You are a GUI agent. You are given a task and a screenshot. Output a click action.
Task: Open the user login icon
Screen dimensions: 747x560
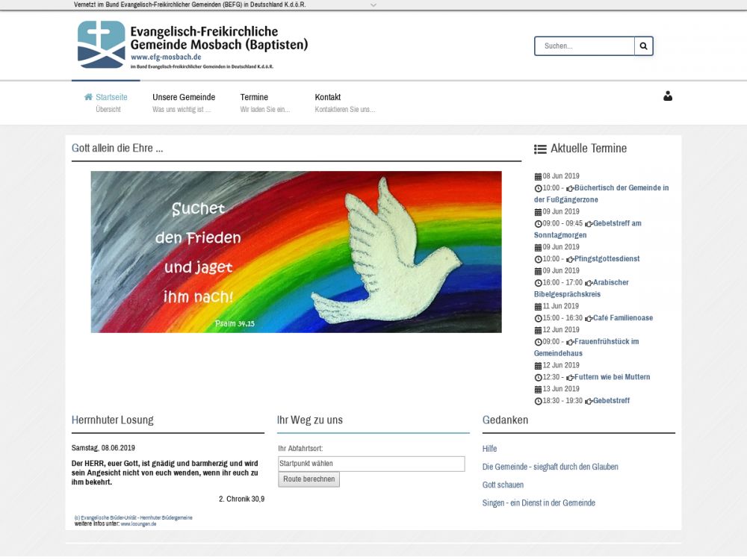[668, 96]
